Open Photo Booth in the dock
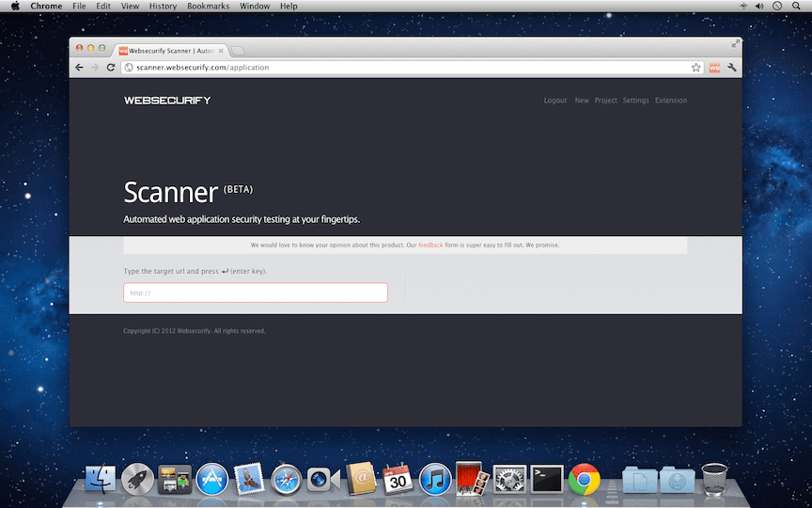 point(473,478)
